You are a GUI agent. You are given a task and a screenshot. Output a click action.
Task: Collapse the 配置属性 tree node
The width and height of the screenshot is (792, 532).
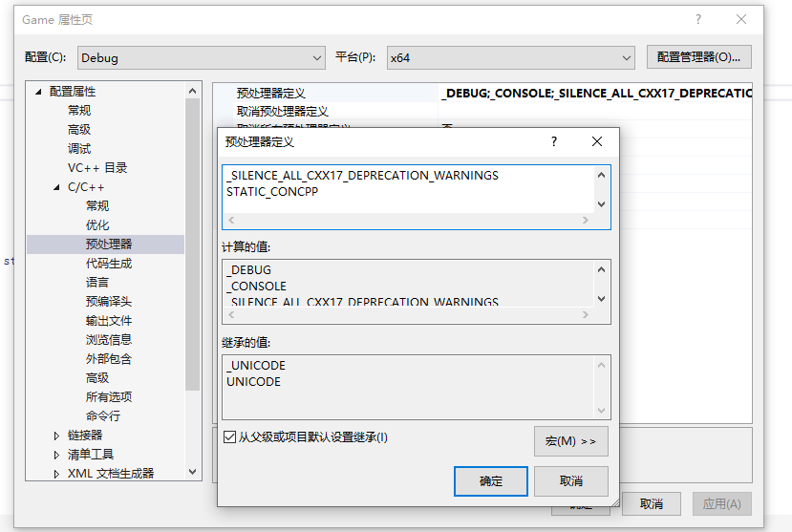[38, 92]
